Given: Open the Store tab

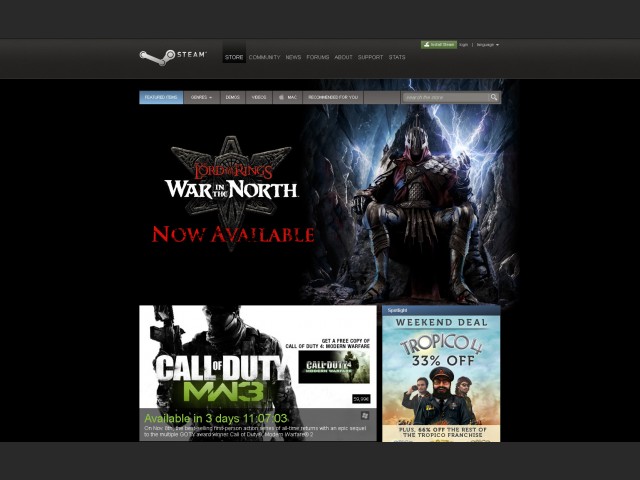Looking at the screenshot, I should point(234,57).
